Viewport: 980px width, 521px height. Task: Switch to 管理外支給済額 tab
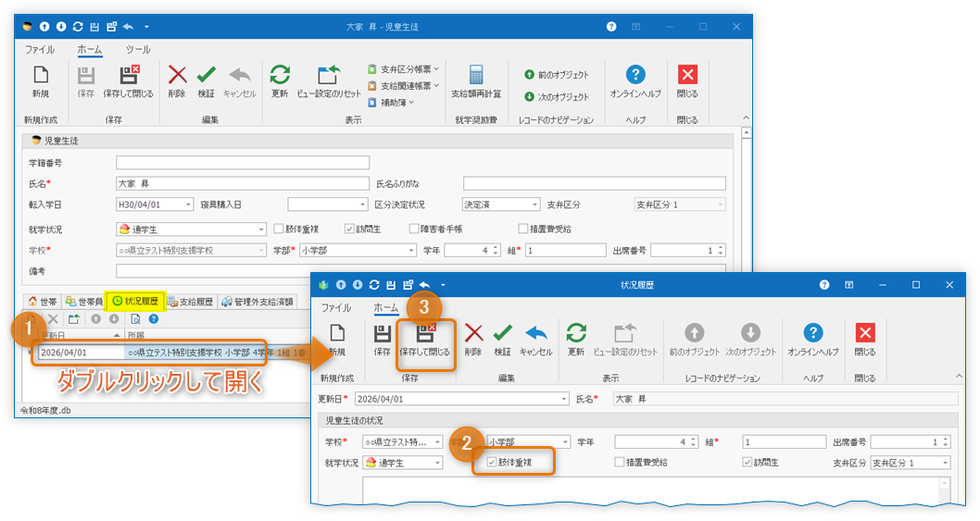pyautogui.click(x=258, y=302)
